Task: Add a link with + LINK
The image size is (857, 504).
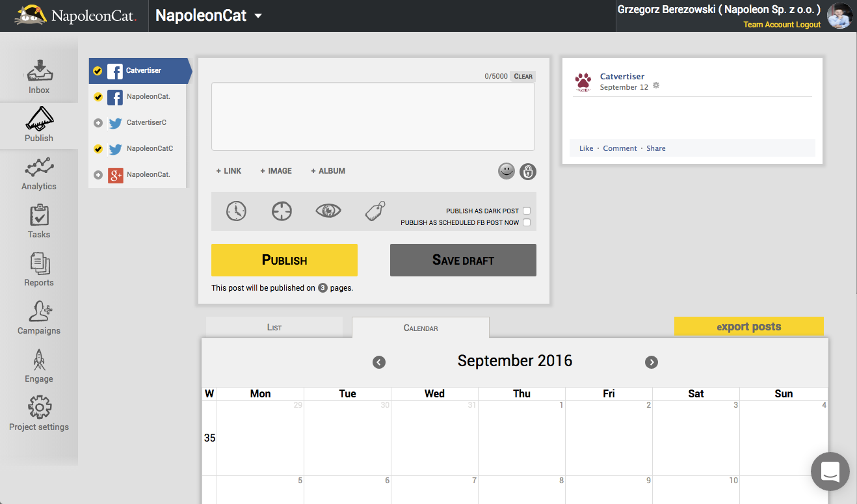Action: pos(229,171)
